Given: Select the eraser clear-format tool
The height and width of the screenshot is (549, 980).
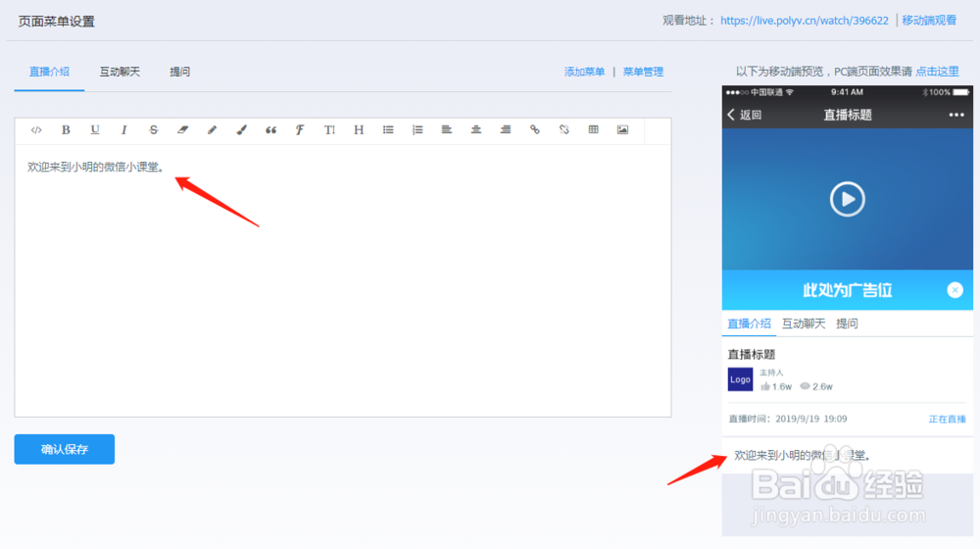Looking at the screenshot, I should pyautogui.click(x=182, y=130).
